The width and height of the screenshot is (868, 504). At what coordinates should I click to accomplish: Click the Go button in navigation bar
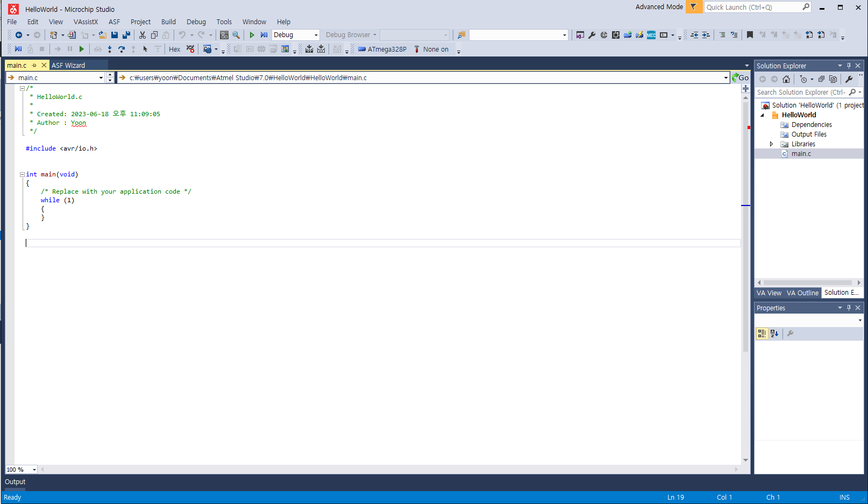click(741, 78)
